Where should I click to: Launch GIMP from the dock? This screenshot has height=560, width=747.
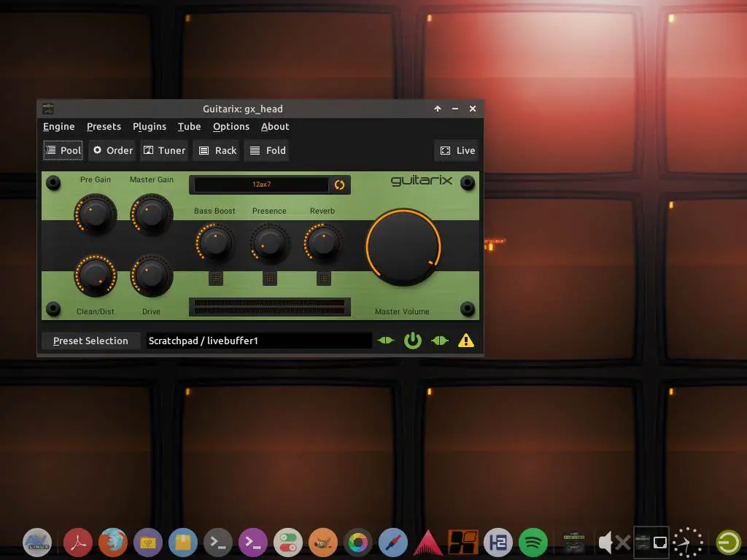pos(323,542)
